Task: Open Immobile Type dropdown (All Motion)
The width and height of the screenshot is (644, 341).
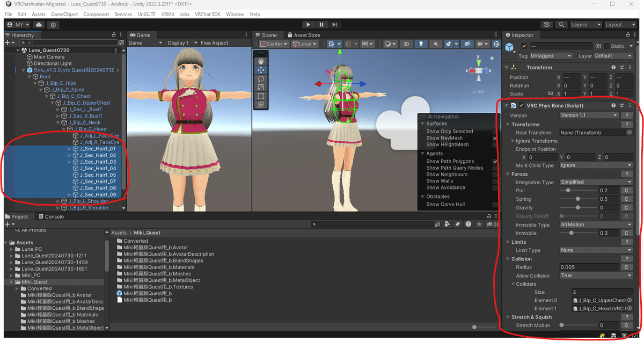Action: (596, 224)
